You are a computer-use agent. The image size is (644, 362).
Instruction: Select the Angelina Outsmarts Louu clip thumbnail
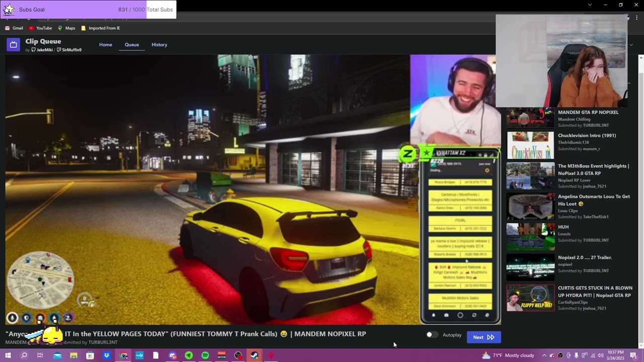(530, 207)
